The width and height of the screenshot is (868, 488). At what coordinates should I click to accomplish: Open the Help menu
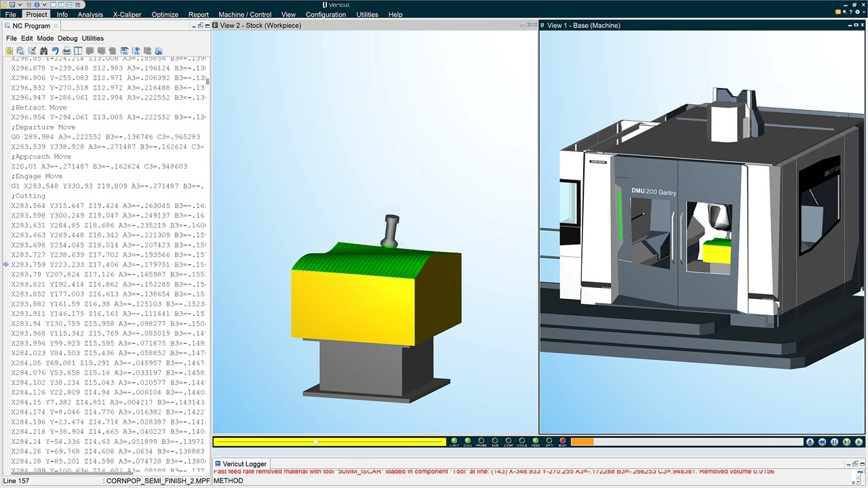[395, 14]
